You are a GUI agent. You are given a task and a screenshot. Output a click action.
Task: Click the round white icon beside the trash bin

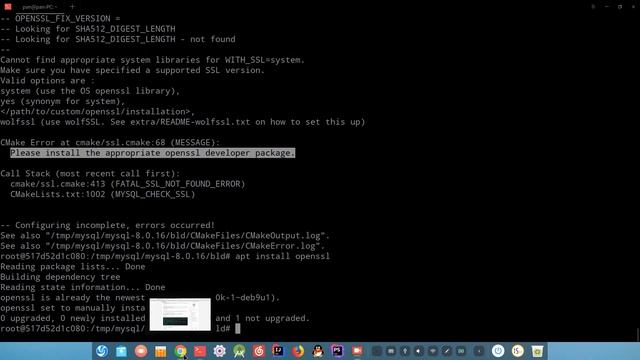click(x=518, y=351)
